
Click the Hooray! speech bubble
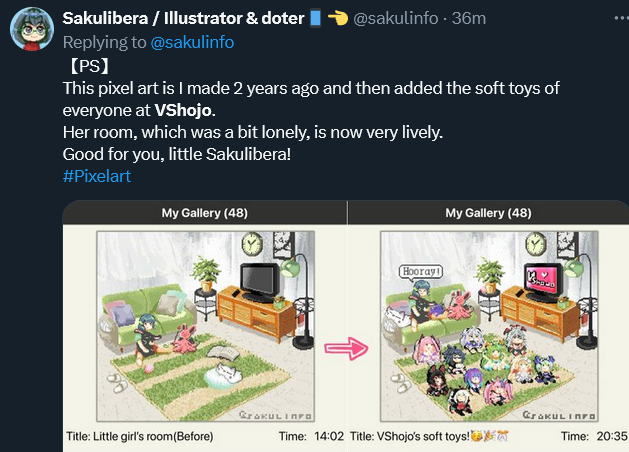click(418, 271)
